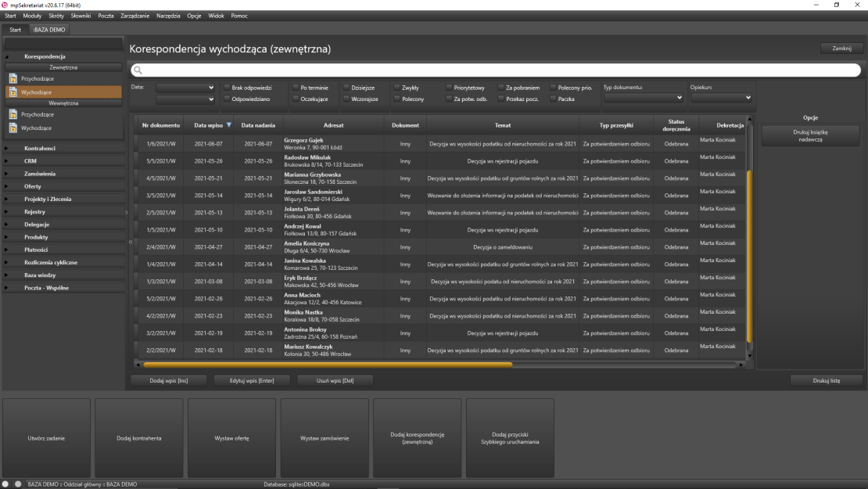Click Wychodzące icon under Wewnętrzna section
The height and width of the screenshot is (489, 868).
[13, 128]
